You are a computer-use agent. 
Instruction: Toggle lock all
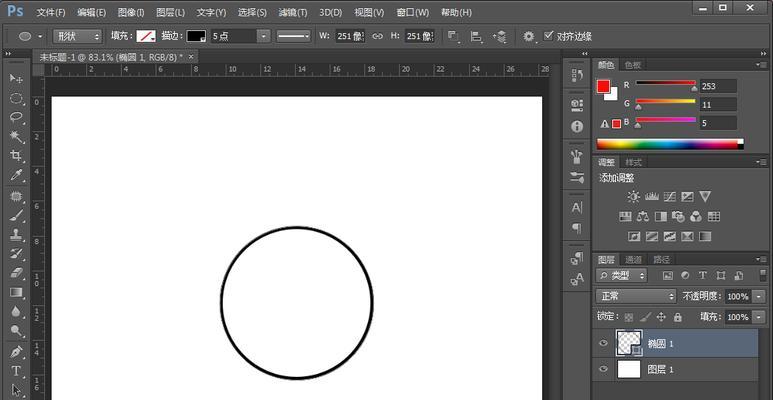(678, 317)
